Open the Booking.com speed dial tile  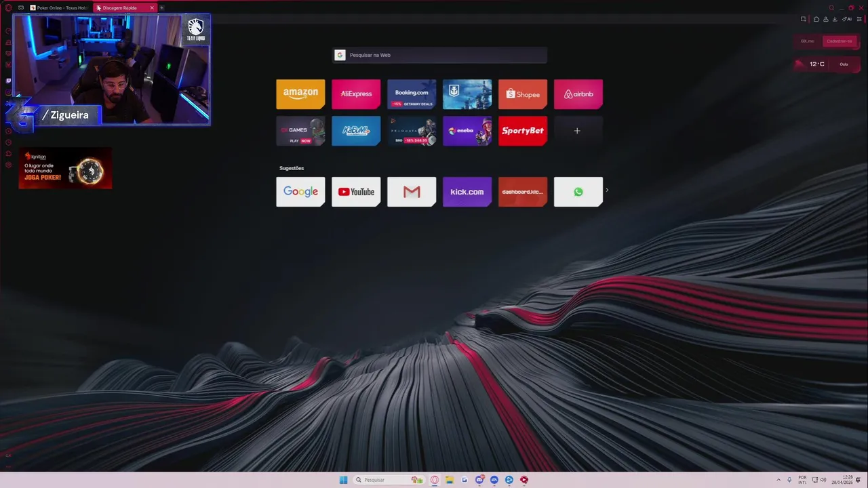tap(412, 94)
